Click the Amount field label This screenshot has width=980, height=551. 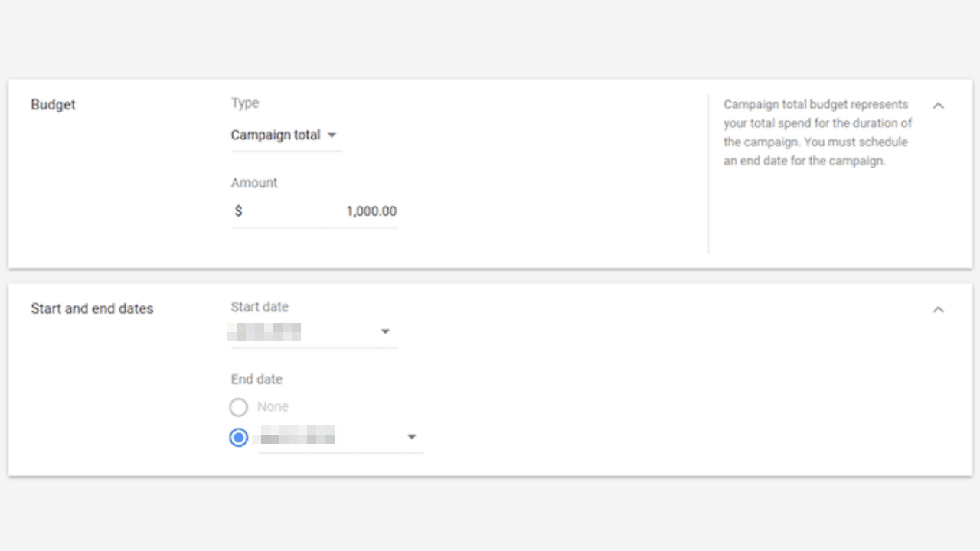click(254, 183)
